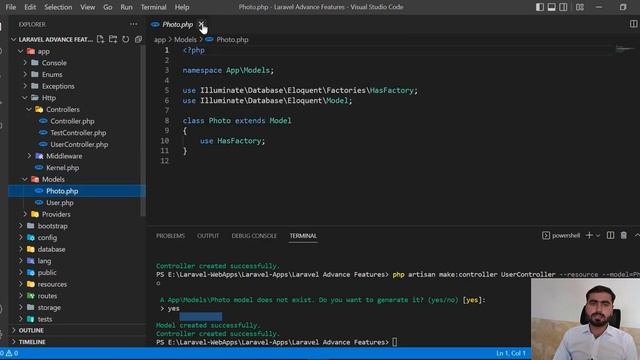Expand the lang folder

[x=77, y=261]
